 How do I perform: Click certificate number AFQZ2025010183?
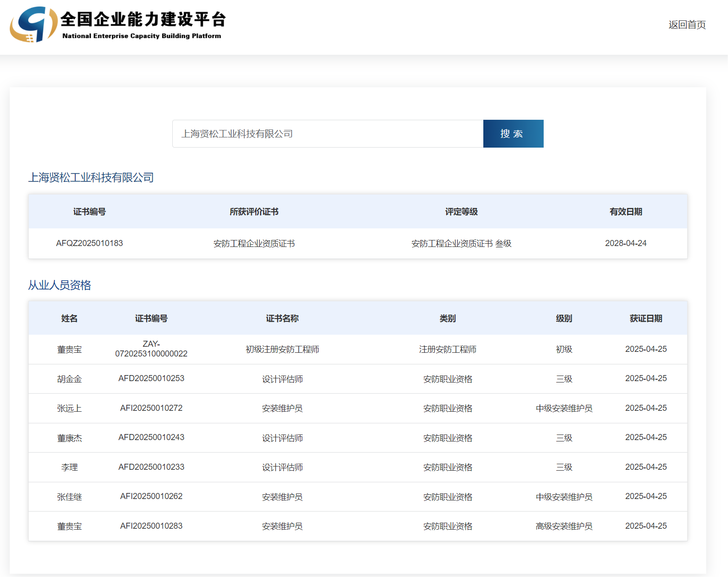[89, 243]
